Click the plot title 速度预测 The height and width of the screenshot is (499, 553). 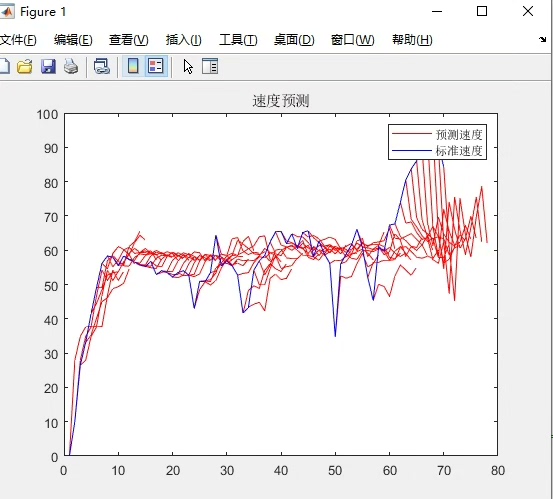point(281,101)
